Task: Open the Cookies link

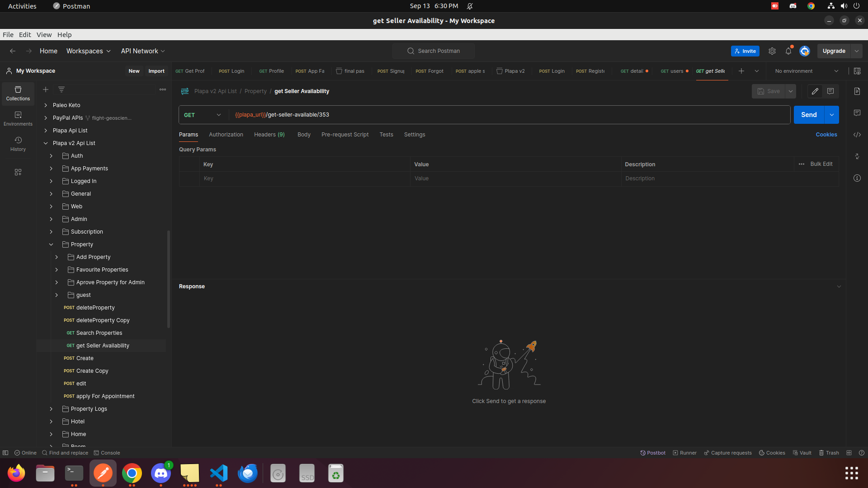Action: (826, 135)
